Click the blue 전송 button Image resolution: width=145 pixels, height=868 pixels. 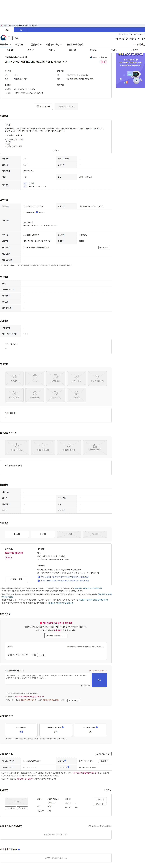[x=99, y=680]
